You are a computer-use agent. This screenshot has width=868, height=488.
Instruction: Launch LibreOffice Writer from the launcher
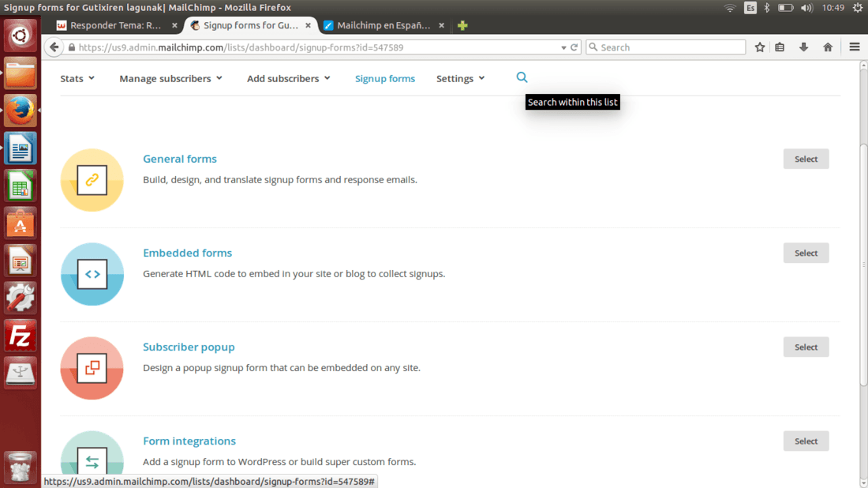click(x=21, y=148)
